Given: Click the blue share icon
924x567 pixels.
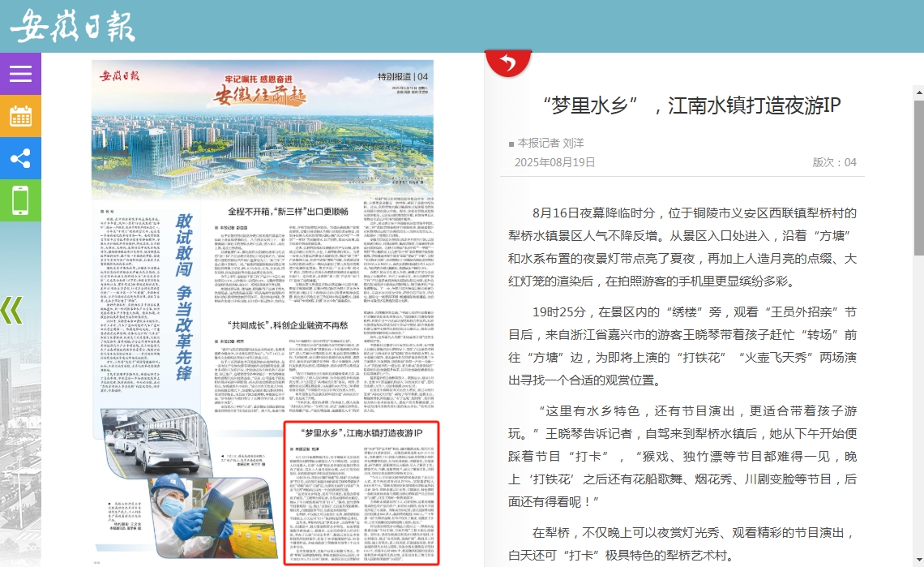Looking at the screenshot, I should (20, 158).
